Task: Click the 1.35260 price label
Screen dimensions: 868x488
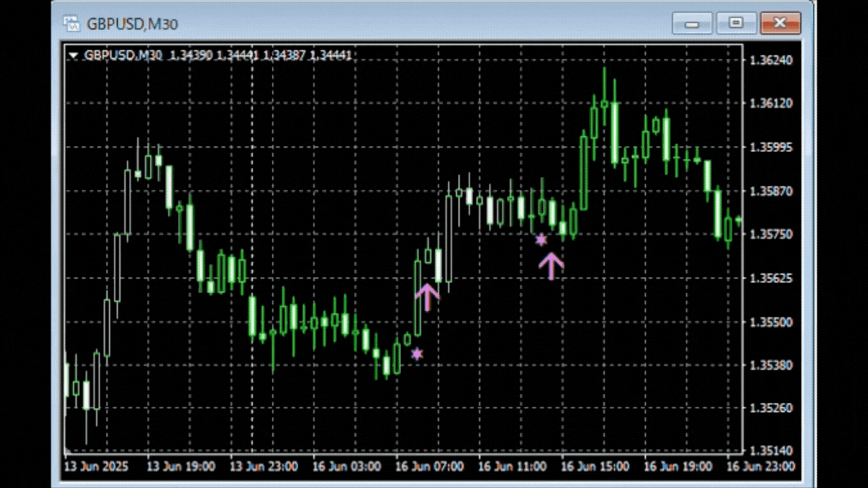Action: coord(770,408)
